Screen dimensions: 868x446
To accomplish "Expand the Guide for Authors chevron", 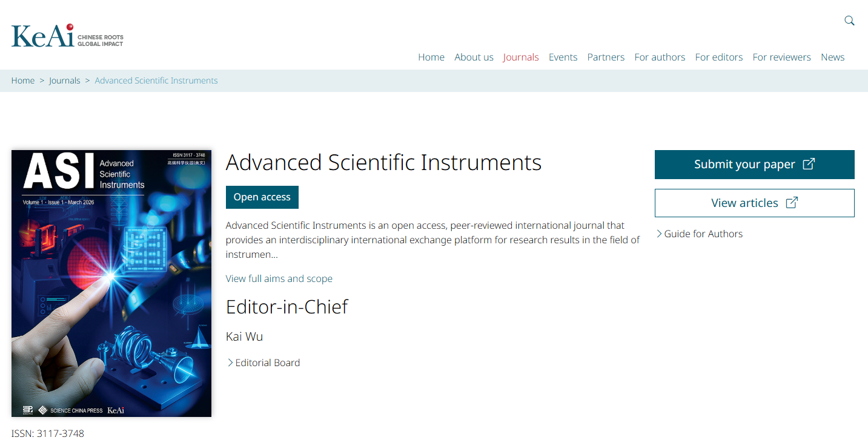I will coord(659,234).
